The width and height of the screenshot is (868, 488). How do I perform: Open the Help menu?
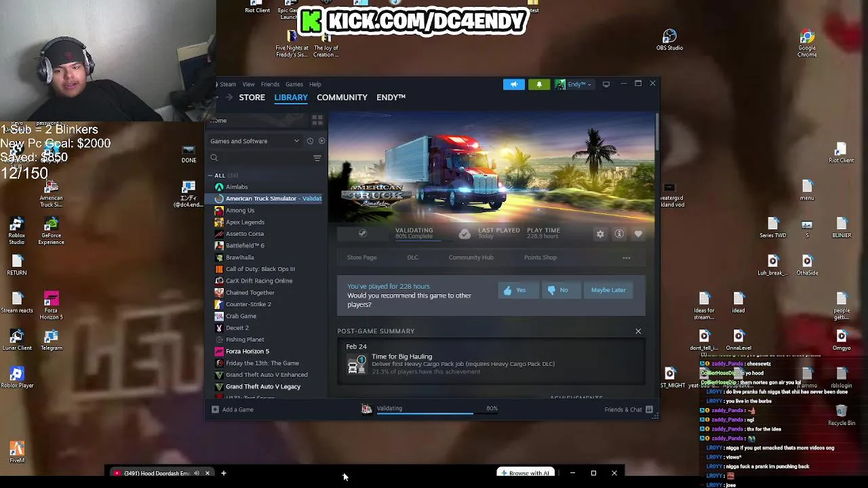[x=315, y=84]
